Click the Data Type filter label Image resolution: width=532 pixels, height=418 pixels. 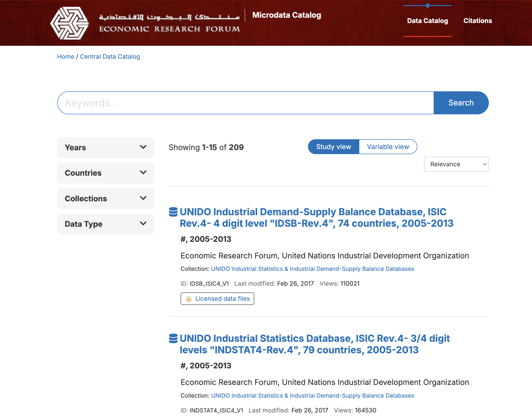tap(83, 224)
